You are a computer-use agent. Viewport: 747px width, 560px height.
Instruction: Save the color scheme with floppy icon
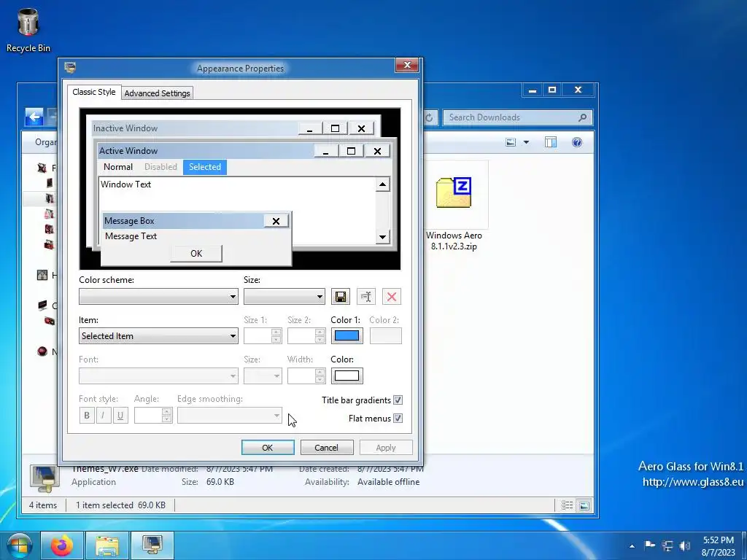(340, 297)
